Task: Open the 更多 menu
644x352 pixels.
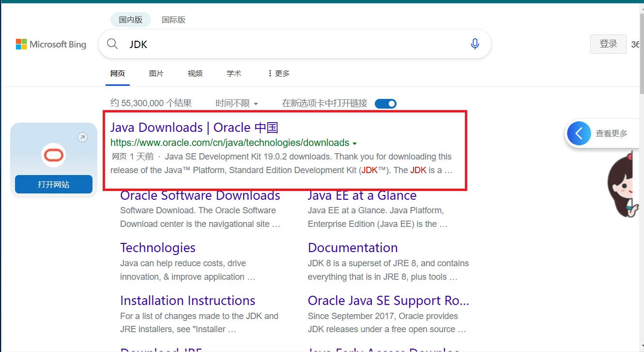Action: pyautogui.click(x=278, y=73)
